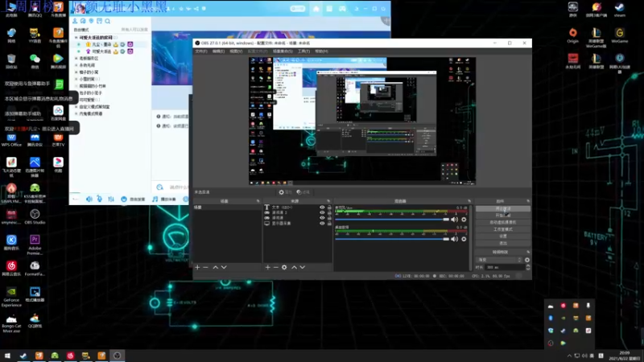Click Start Recording button in OBS controls
Screen dimensions: 644x362
[502, 216]
